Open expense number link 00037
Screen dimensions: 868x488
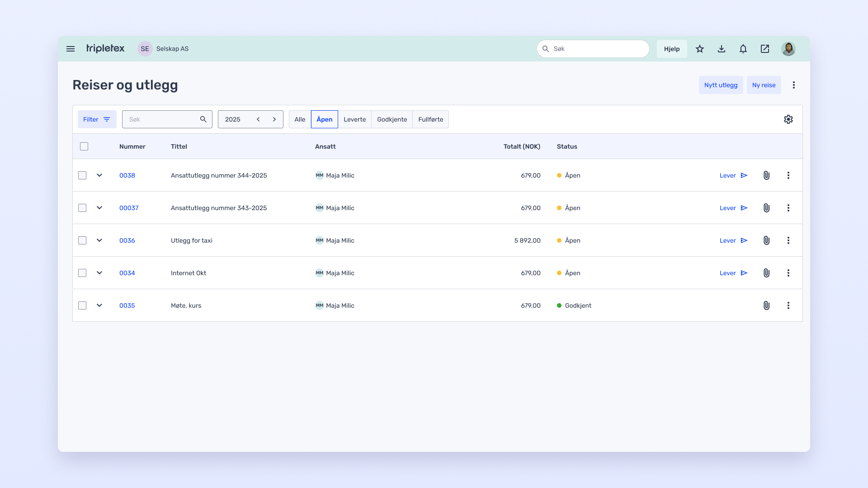[x=129, y=208]
